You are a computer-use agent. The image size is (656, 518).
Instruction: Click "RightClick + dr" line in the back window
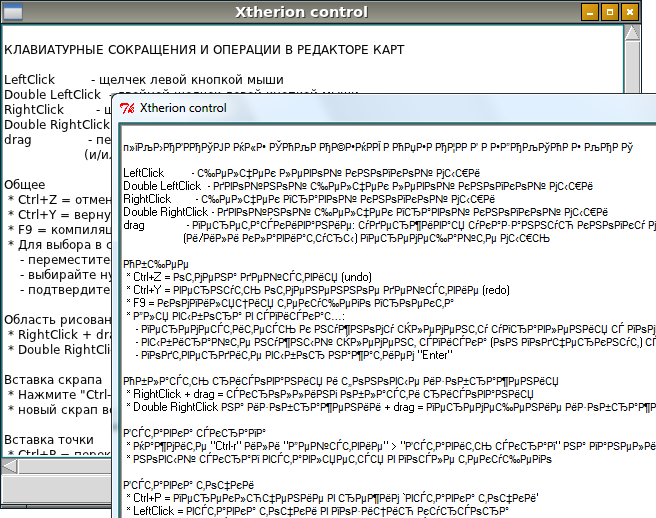(x=60, y=335)
